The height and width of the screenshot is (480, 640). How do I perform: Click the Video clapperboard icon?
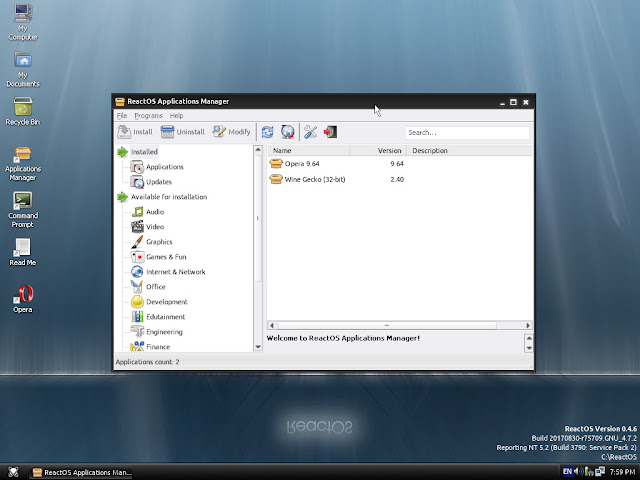[x=137, y=227]
